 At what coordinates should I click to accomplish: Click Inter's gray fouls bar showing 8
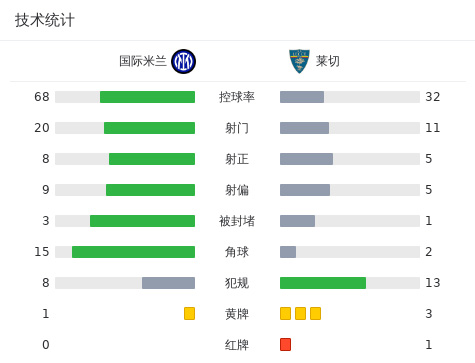[168, 283]
